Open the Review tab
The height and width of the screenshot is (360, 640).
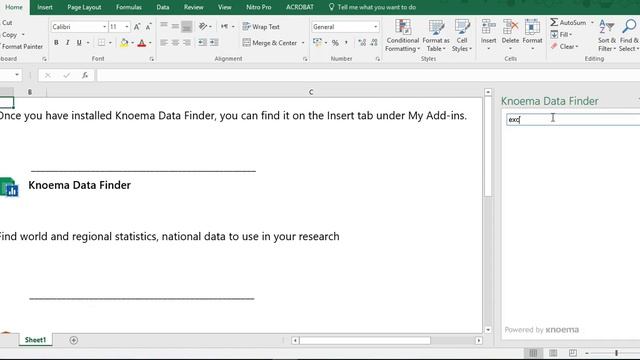coord(193,7)
